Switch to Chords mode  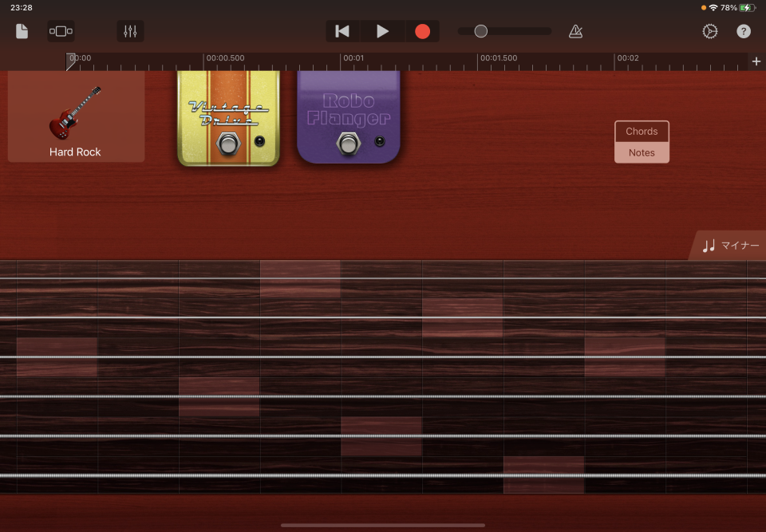(642, 132)
